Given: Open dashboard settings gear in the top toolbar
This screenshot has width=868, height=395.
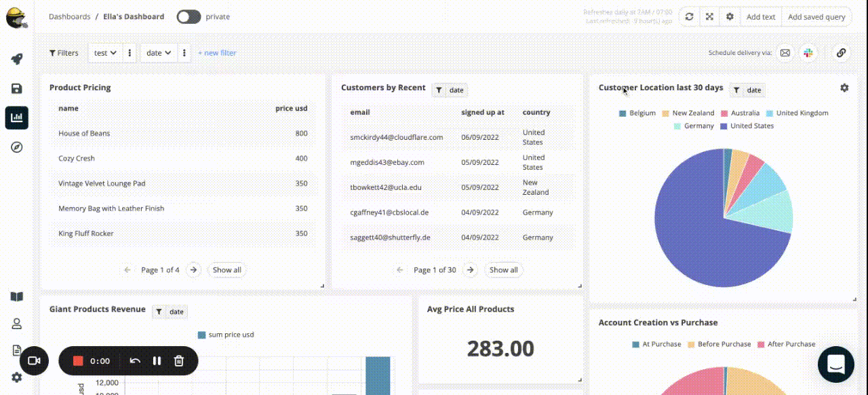Looking at the screenshot, I should pos(730,17).
